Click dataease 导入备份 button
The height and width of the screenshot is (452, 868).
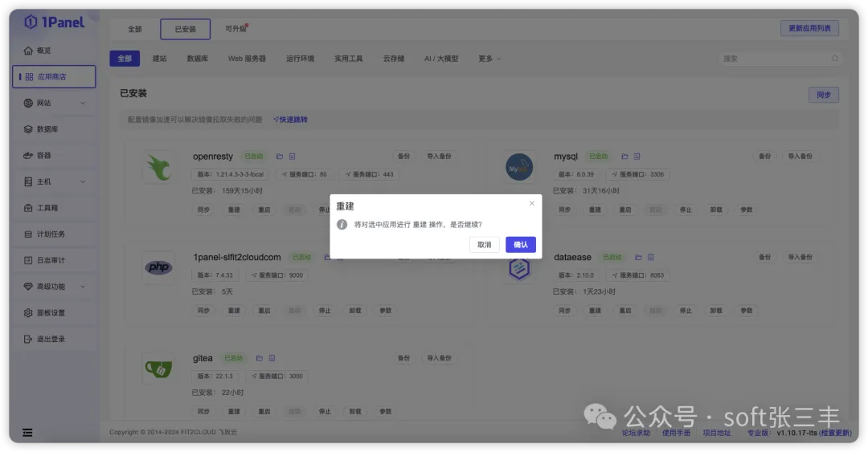click(x=800, y=257)
